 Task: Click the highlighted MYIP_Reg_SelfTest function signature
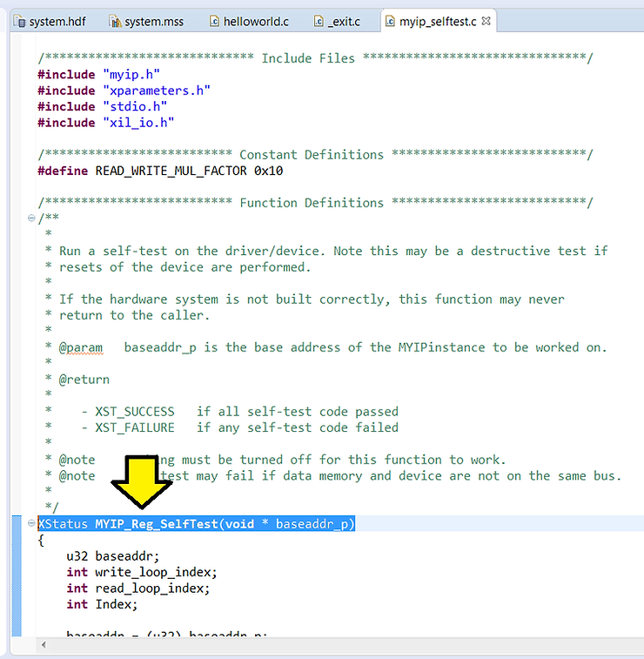[x=196, y=524]
